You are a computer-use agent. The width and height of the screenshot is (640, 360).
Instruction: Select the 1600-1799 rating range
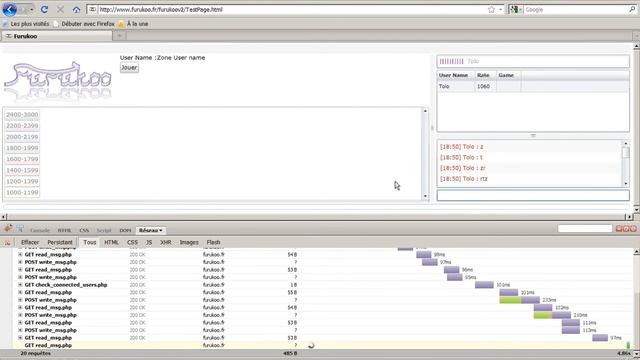(x=22, y=159)
